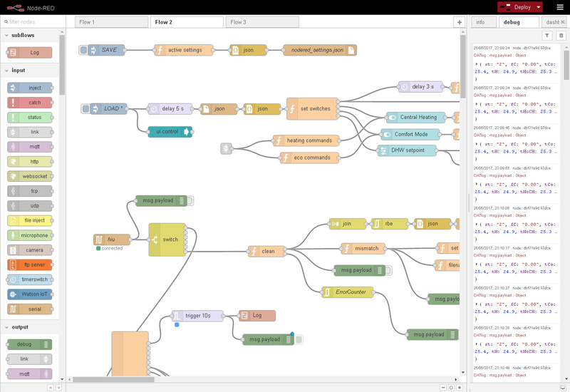Select the catch node in the palette

29,103
